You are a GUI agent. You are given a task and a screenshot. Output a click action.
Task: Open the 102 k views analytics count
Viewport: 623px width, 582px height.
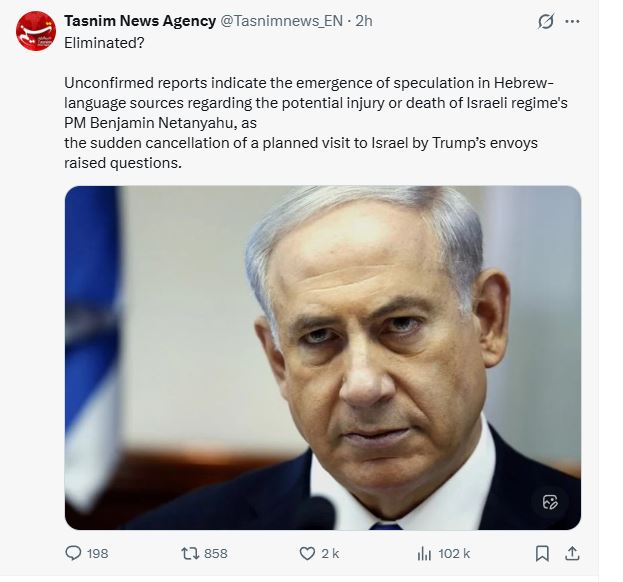[x=454, y=553]
